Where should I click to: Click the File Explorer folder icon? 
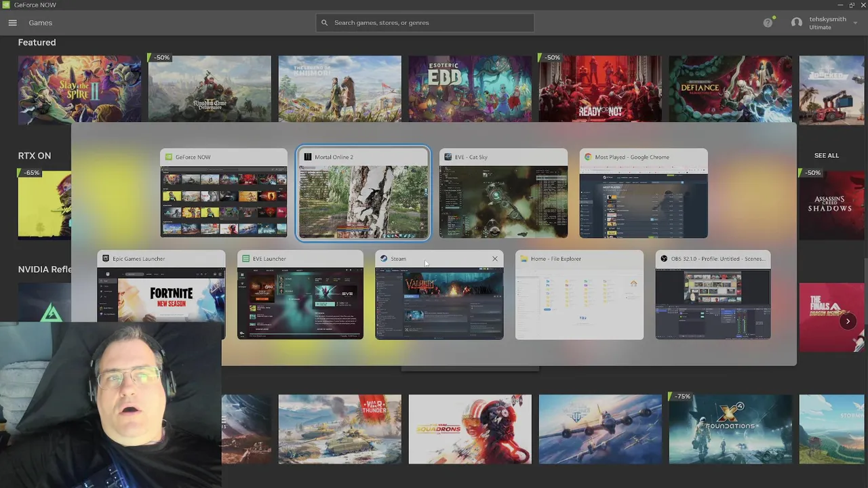pyautogui.click(x=524, y=258)
